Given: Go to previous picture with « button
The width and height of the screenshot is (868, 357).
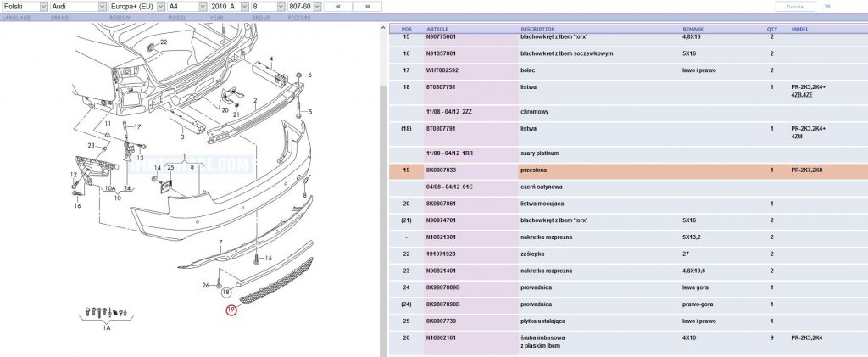Looking at the screenshot, I should coord(337,7).
